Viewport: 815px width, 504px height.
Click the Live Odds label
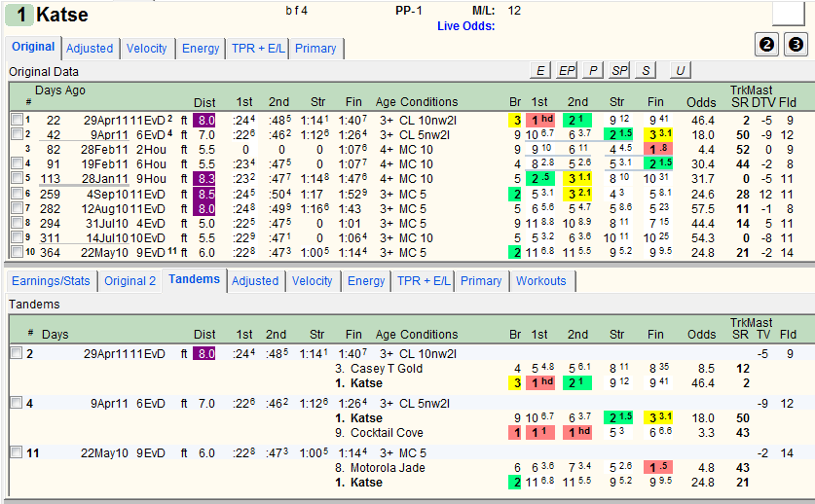(x=465, y=26)
